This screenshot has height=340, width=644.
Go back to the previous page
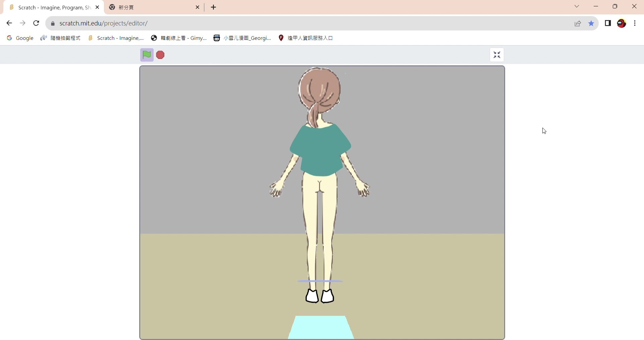pyautogui.click(x=9, y=23)
